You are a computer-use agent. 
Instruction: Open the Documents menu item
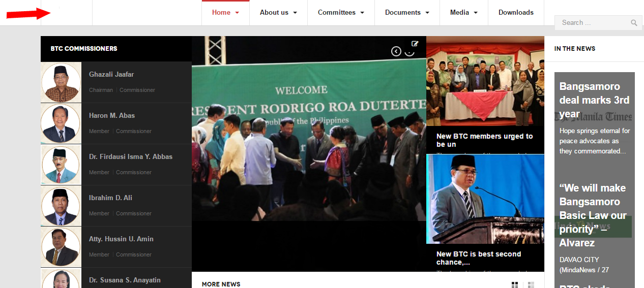pos(403,12)
